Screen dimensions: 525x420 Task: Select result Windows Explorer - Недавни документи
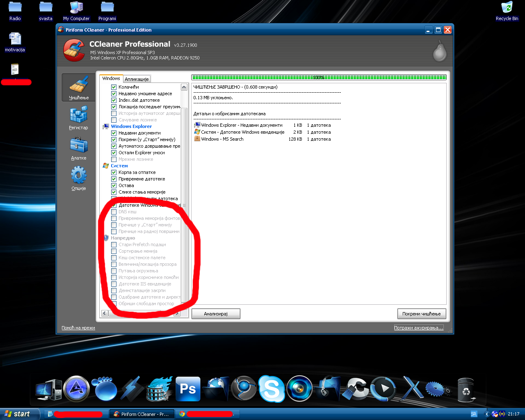(x=262, y=125)
